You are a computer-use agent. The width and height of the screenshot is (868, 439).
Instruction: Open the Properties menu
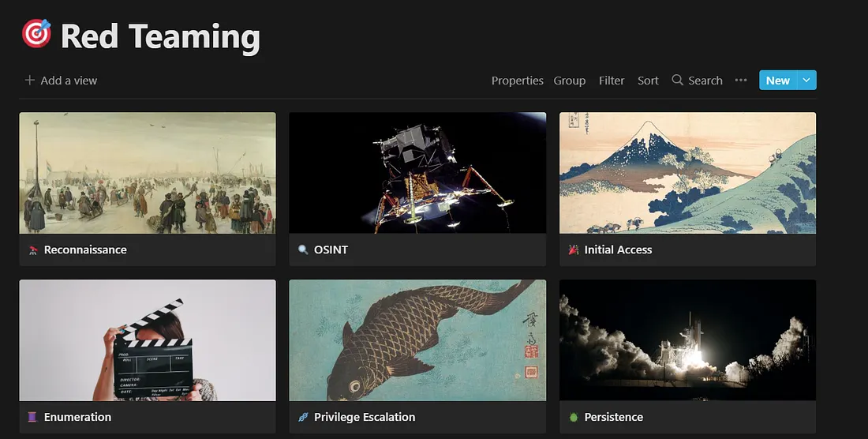tap(517, 81)
